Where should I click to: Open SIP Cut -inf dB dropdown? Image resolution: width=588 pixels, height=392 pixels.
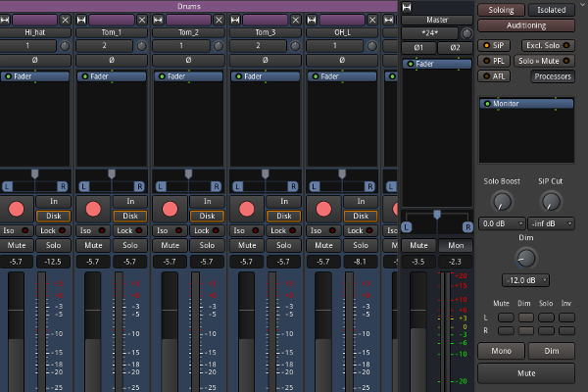coord(551,223)
